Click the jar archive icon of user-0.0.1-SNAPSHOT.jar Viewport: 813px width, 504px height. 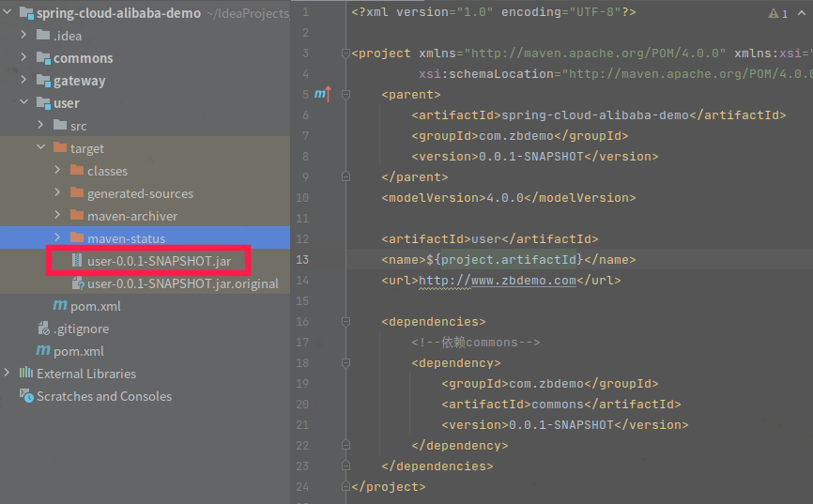coord(77,260)
